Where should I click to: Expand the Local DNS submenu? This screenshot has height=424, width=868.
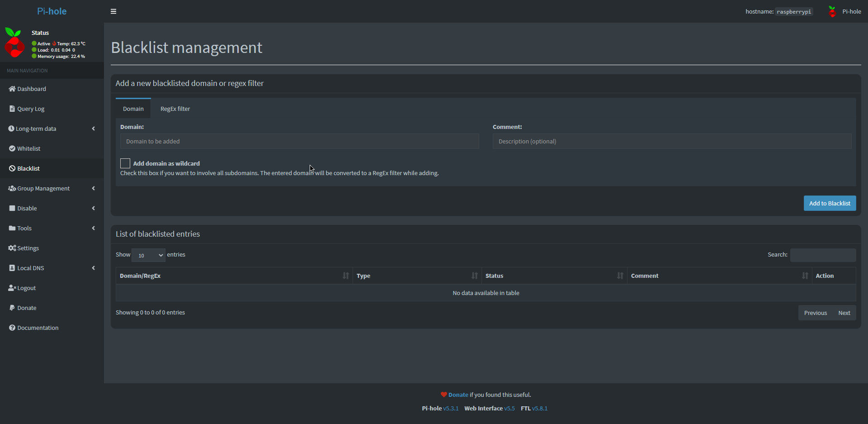(x=52, y=268)
